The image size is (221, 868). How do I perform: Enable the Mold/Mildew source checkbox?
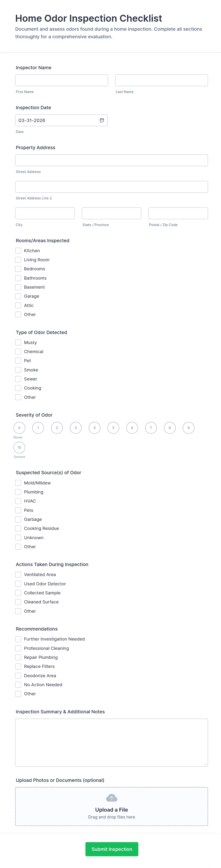coord(18,483)
